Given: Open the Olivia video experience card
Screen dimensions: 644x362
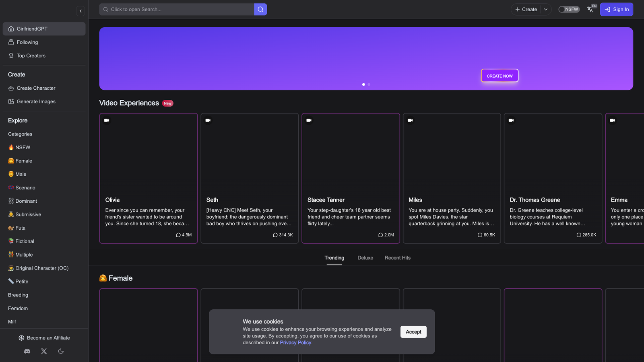Looking at the screenshot, I should pos(149,178).
